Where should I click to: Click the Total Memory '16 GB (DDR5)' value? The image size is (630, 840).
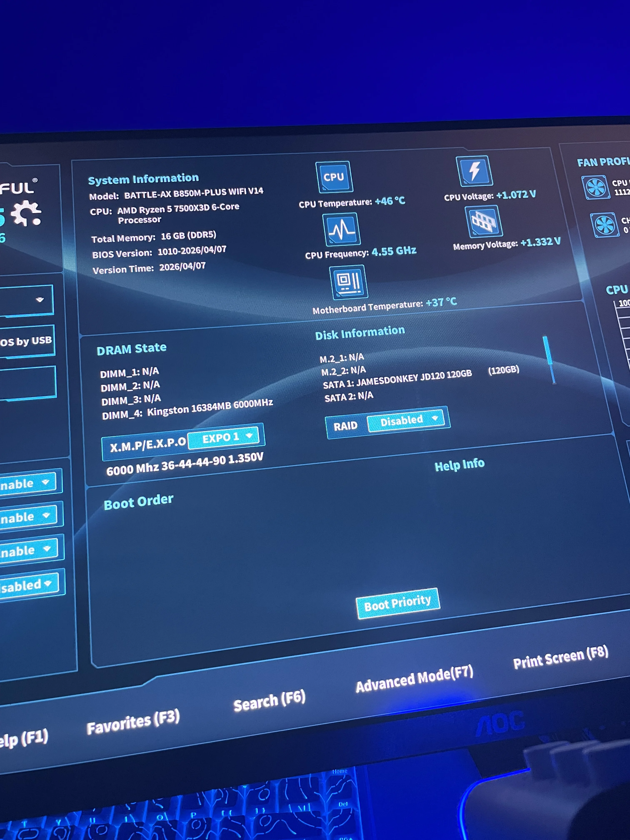pos(188,235)
